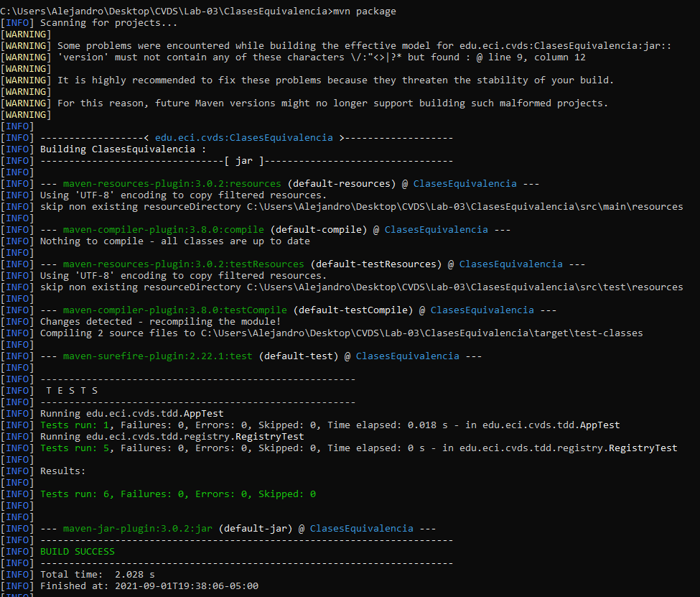Click the 'Total time: 2.028 s' line
Screen dimensions: 700x597
pos(98,575)
